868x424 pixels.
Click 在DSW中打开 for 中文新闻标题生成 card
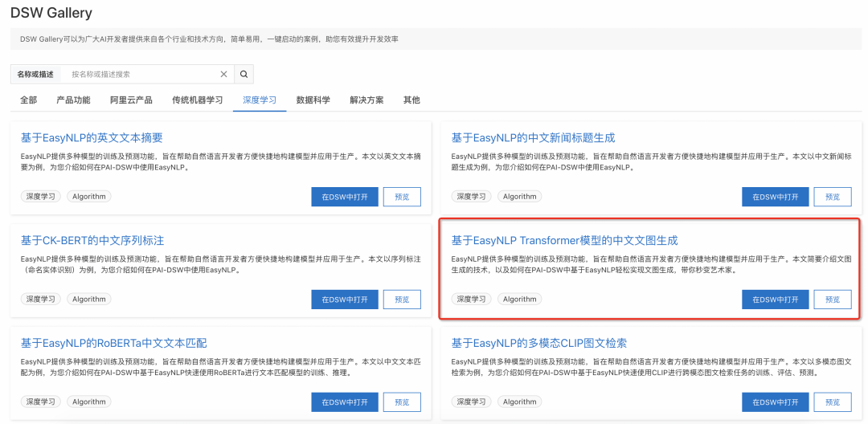click(x=775, y=197)
